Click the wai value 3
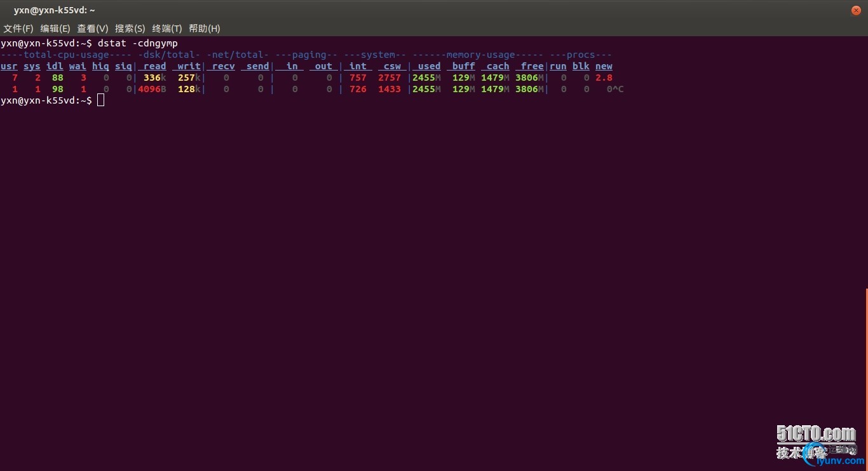The image size is (868, 471). (x=83, y=78)
